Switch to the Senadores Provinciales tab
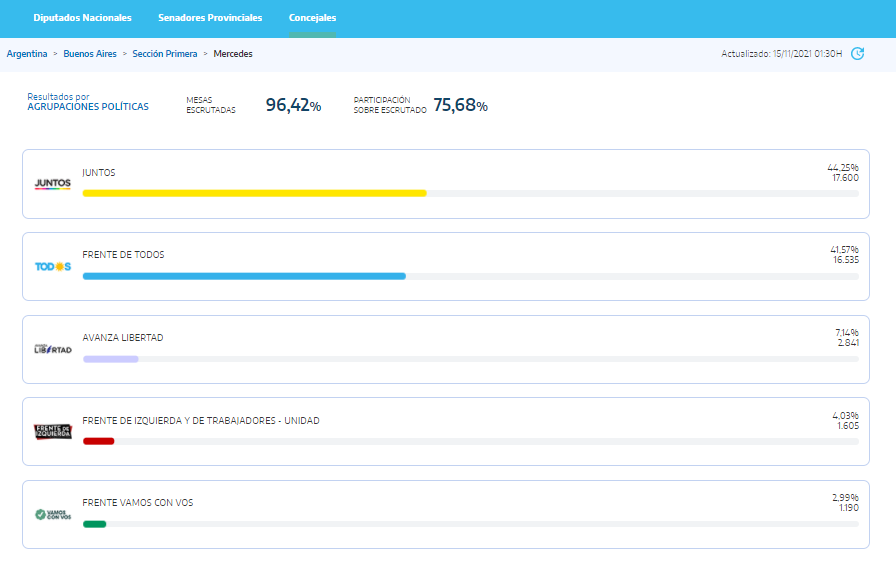The image size is (896, 588). [210, 18]
